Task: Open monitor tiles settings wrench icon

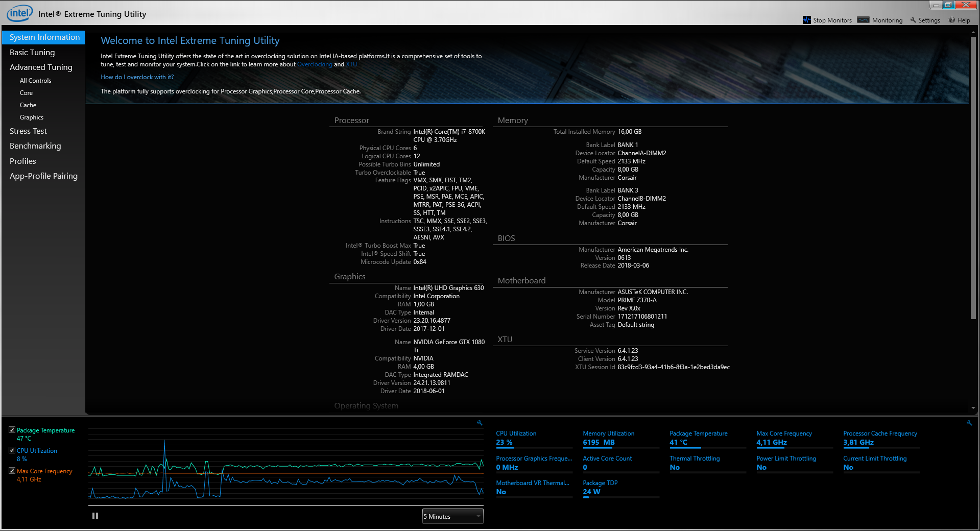Action: [x=969, y=423]
